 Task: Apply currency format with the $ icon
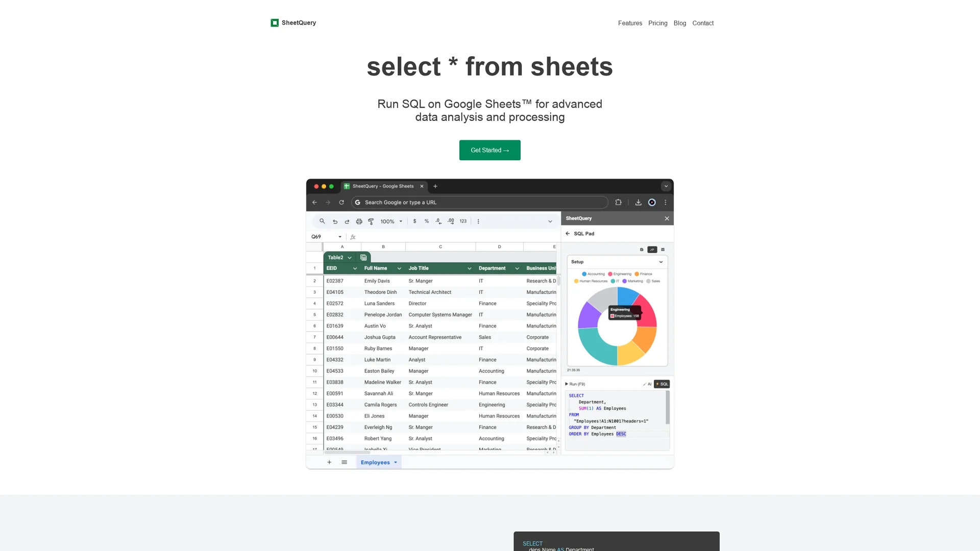pyautogui.click(x=414, y=221)
